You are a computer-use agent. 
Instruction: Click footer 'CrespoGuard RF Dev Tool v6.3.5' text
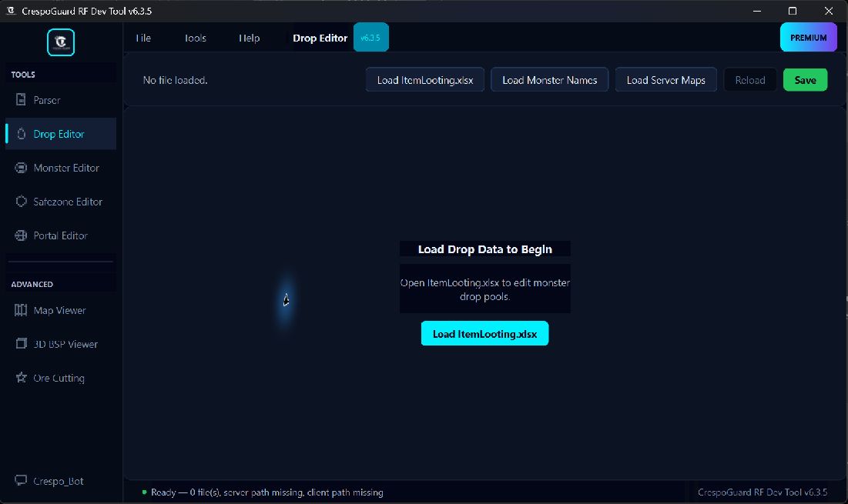click(763, 492)
